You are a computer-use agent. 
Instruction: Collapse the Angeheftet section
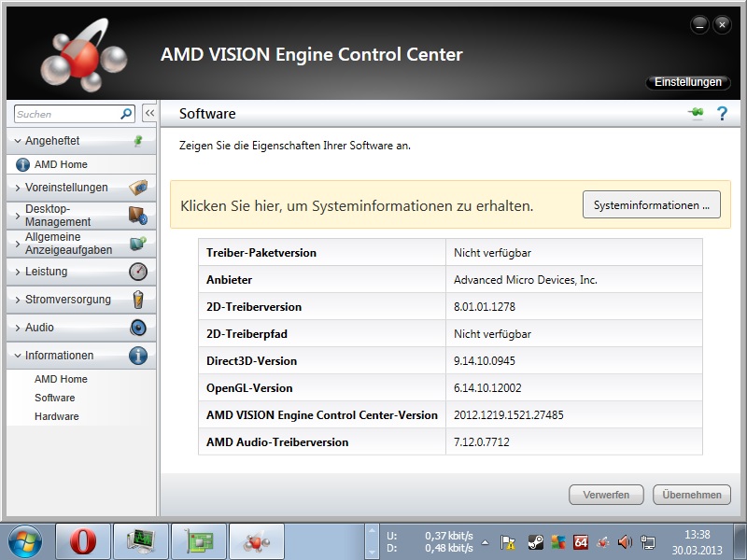coord(18,141)
